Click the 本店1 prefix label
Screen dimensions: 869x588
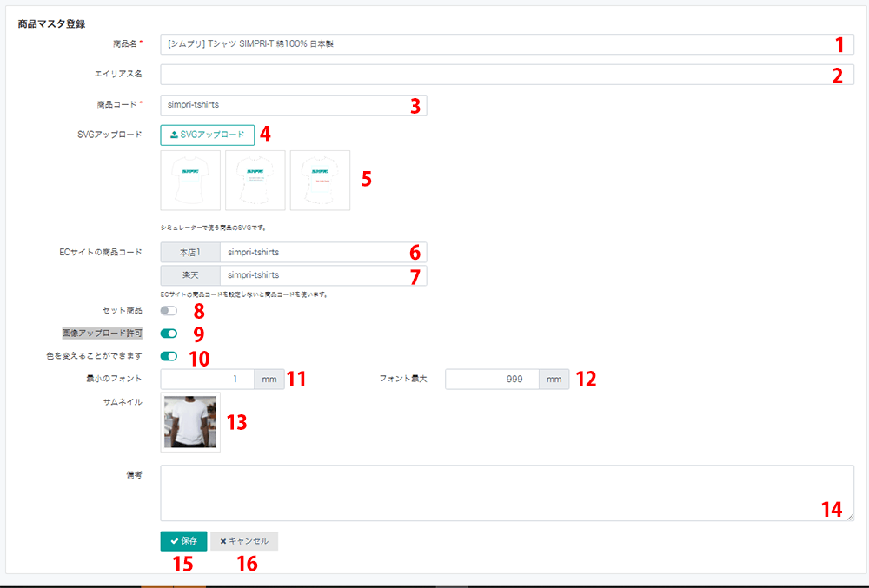pyautogui.click(x=189, y=253)
